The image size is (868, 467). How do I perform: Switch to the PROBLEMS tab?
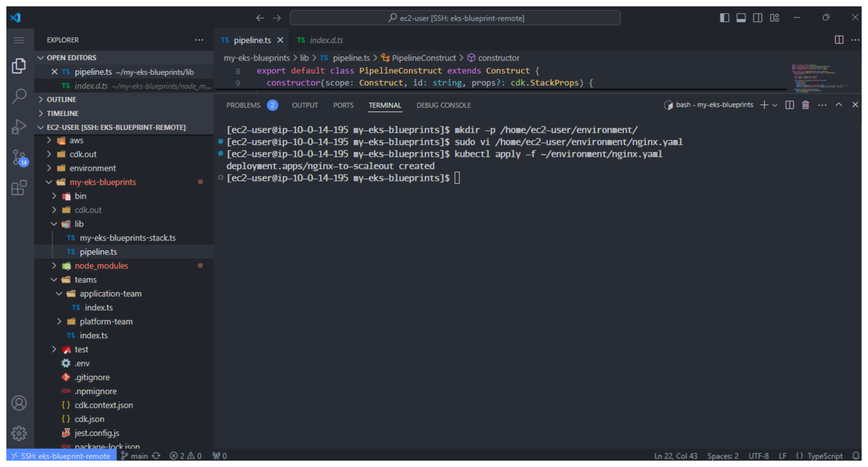[243, 105]
